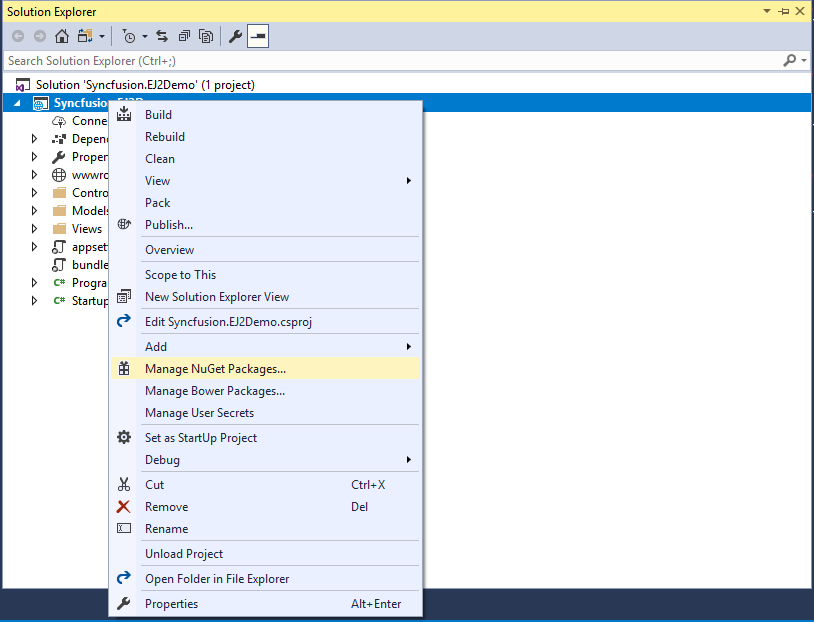
Task: Click the Show All Files icon
Action: coord(206,36)
